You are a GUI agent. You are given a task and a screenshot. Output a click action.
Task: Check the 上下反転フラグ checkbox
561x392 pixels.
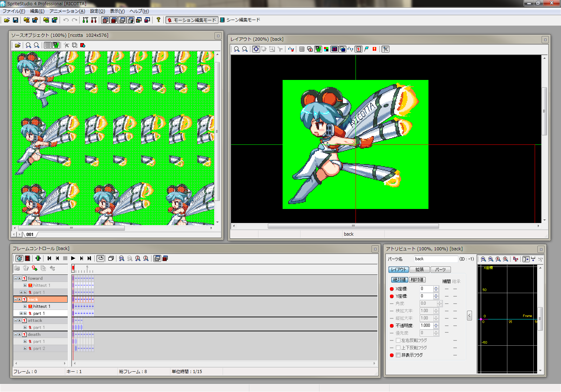398,348
